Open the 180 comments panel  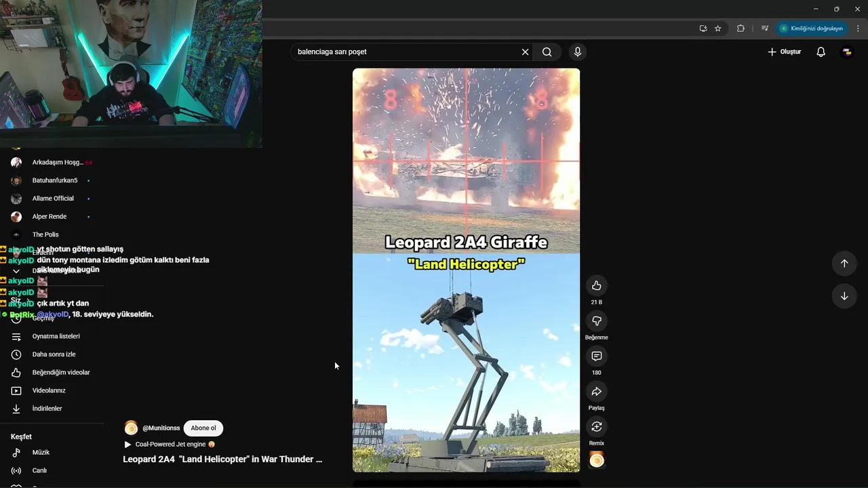coord(597,356)
